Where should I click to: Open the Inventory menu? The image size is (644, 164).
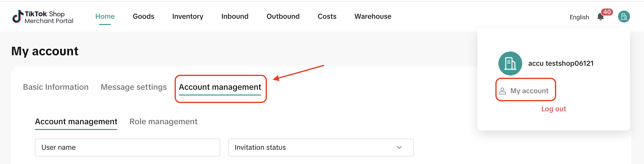[x=188, y=16]
